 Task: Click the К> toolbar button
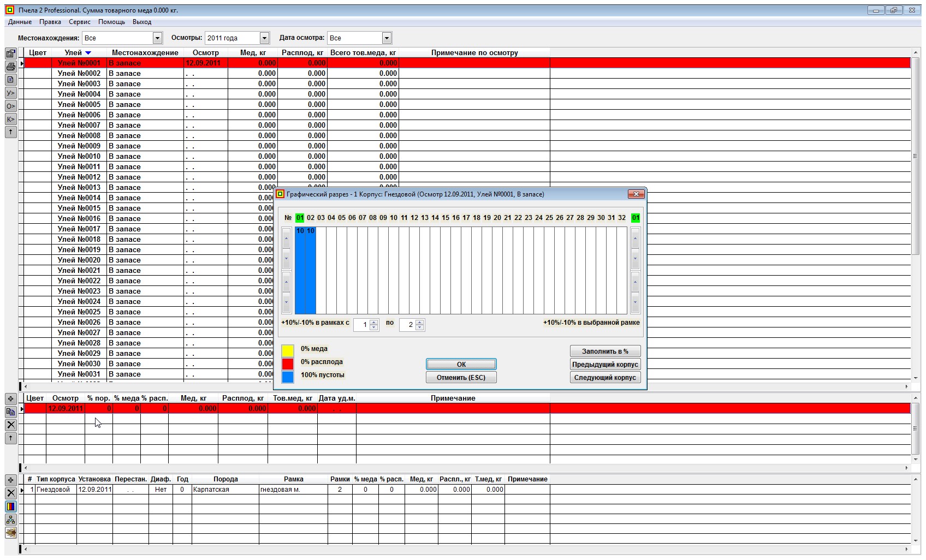pyautogui.click(x=10, y=119)
